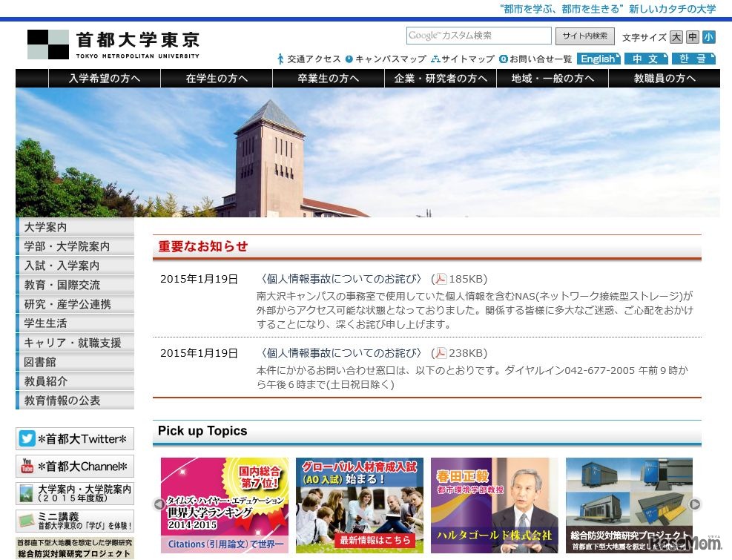Open the 入学希望の方へ navigation tab
Viewport: 732px width, 560px height.
(105, 79)
